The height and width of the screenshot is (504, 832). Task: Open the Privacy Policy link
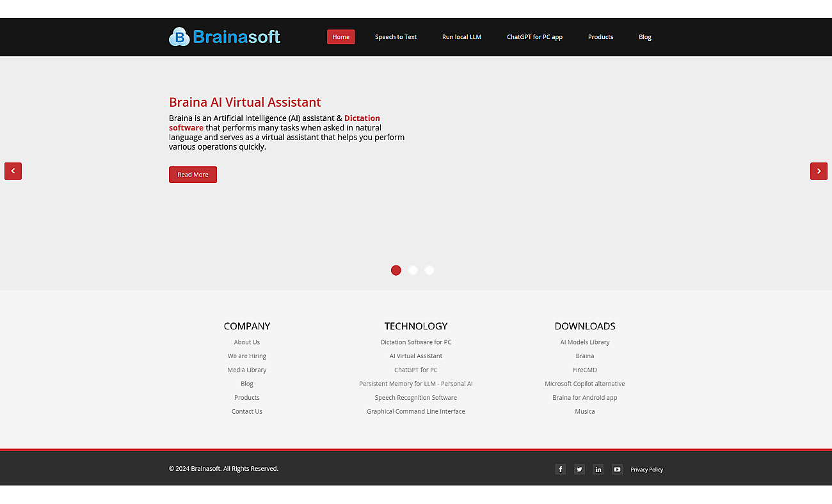coord(646,469)
